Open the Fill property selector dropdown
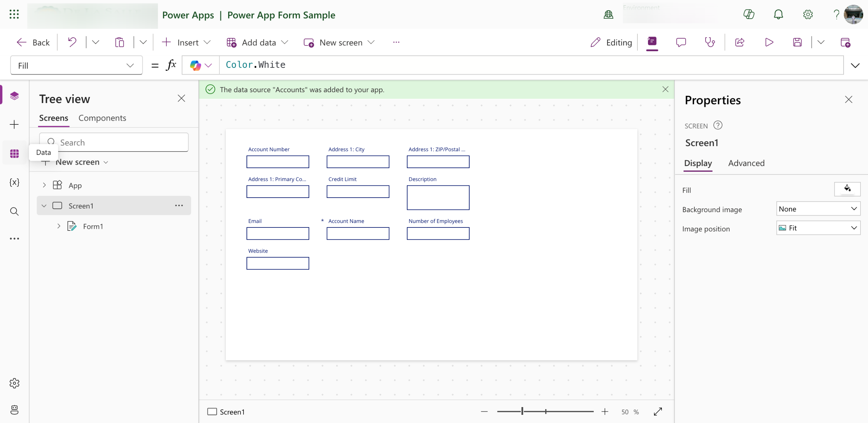 pyautogui.click(x=76, y=65)
